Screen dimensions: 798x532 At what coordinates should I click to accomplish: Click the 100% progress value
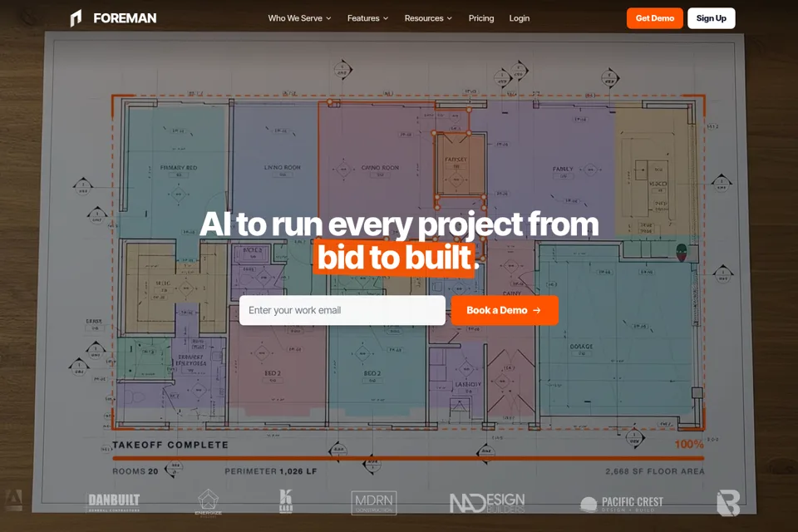click(689, 444)
